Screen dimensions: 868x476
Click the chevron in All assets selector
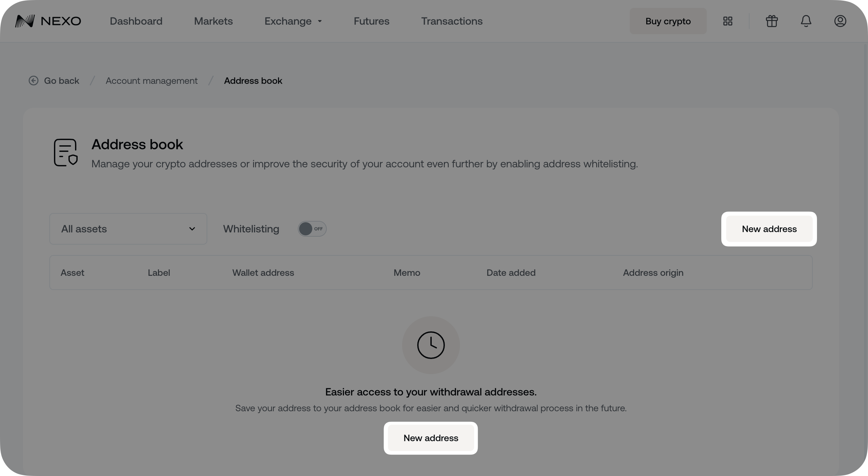pos(192,229)
